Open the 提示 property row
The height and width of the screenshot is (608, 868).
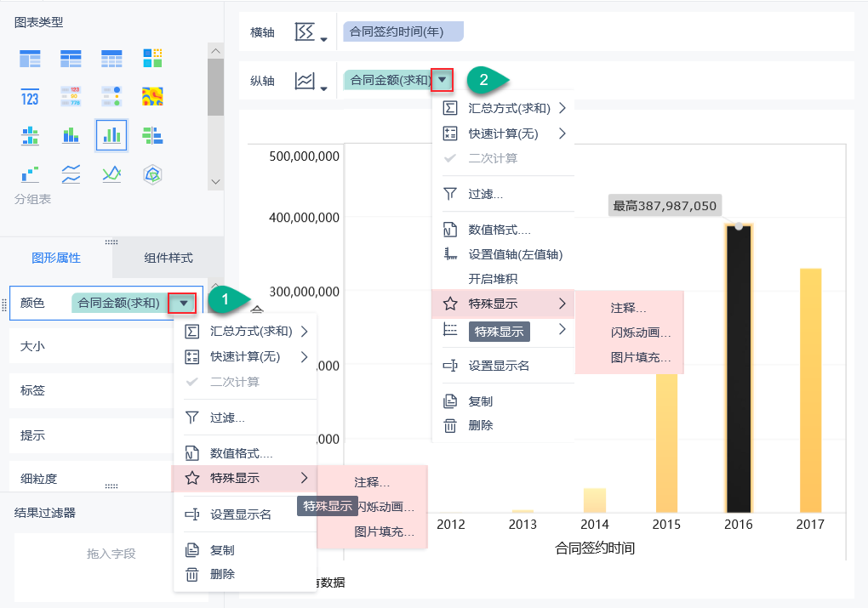(92, 435)
